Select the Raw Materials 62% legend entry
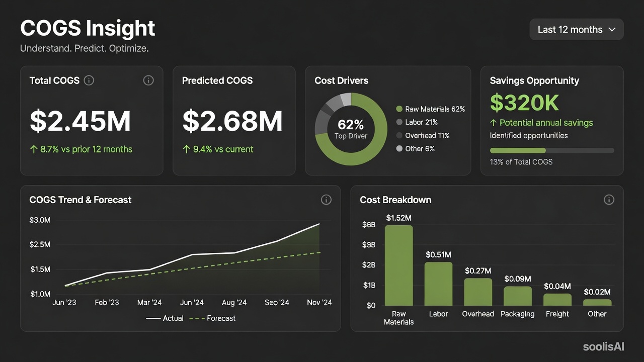644x362 pixels. [x=431, y=109]
